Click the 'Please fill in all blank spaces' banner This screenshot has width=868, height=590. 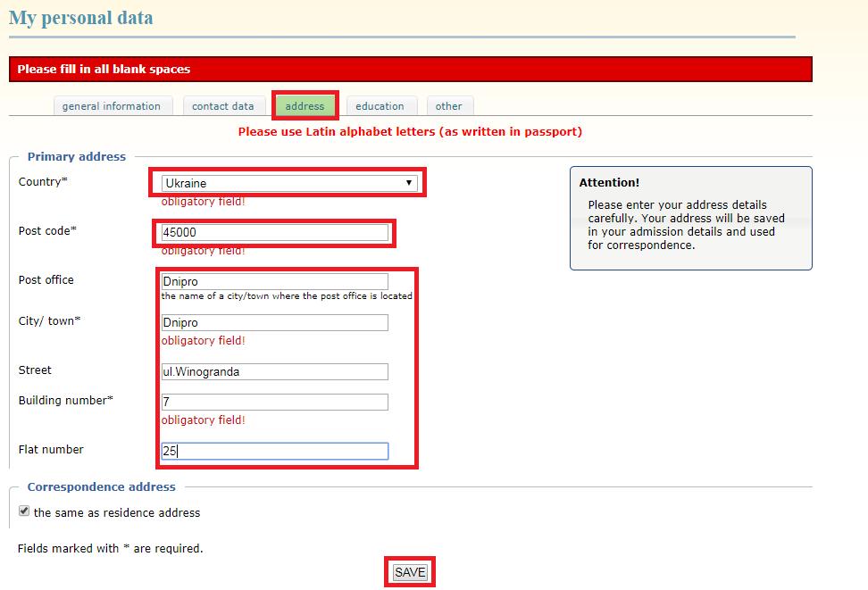pyautogui.click(x=411, y=70)
